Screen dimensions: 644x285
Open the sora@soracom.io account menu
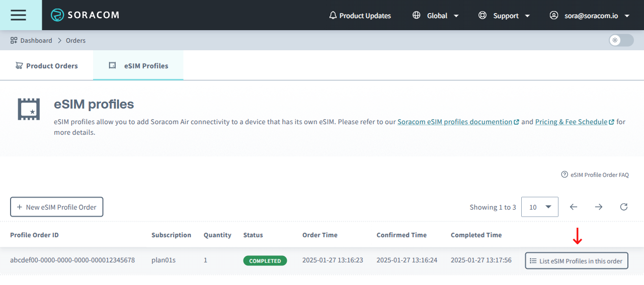[x=590, y=16]
